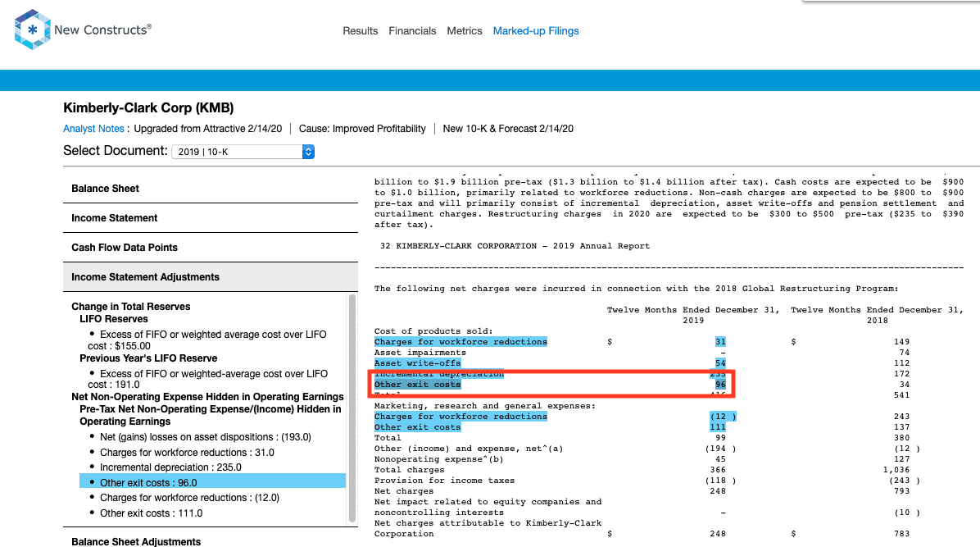Click highlighted 'Other exit costs' under Cost of products sold
Viewport: 980px width, 547px height.
[x=418, y=385]
